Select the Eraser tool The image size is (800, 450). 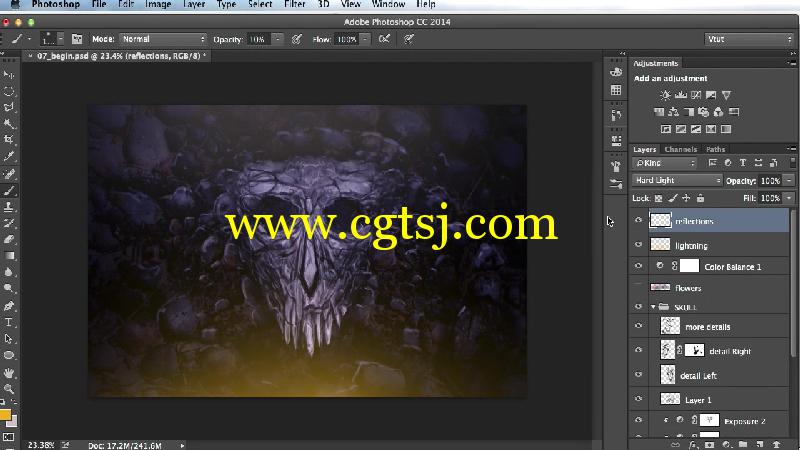(9, 239)
